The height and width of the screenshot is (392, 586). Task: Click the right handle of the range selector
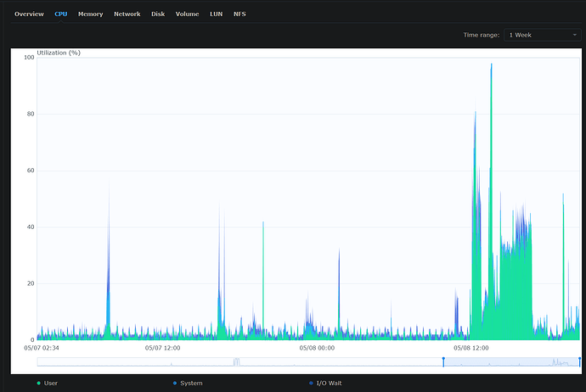pos(580,361)
